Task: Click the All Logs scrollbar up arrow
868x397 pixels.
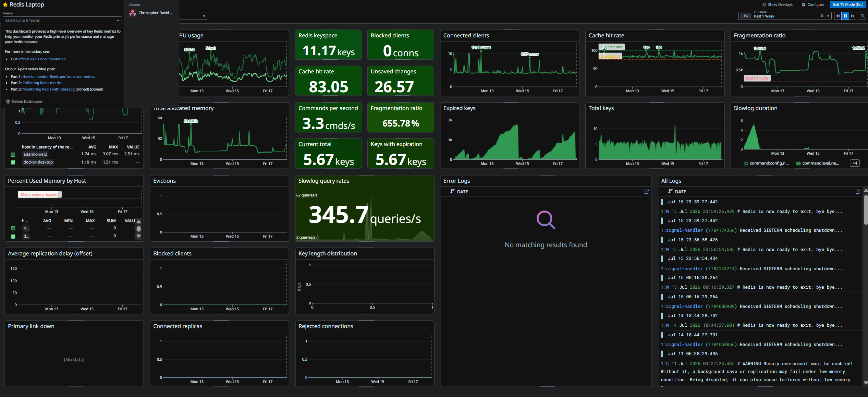Action: tap(866, 190)
